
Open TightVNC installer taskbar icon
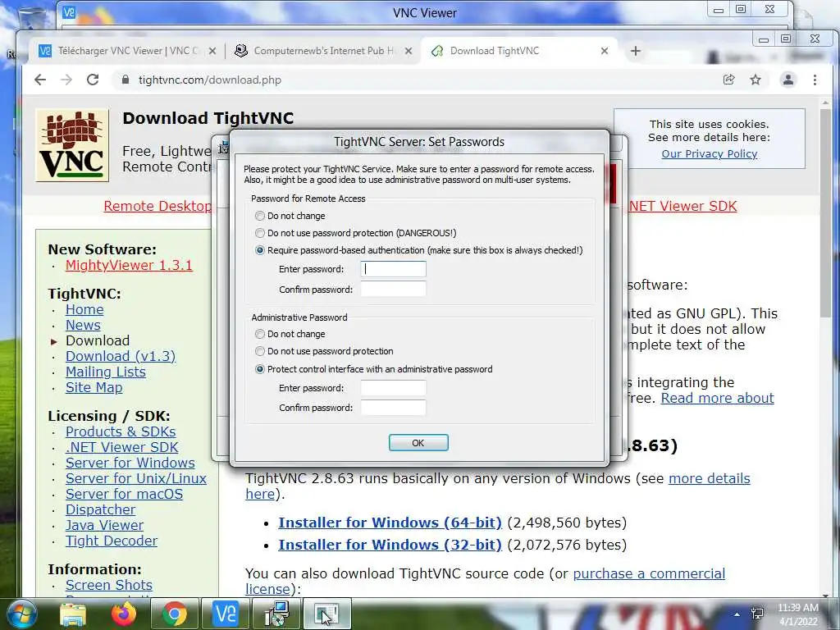276,614
